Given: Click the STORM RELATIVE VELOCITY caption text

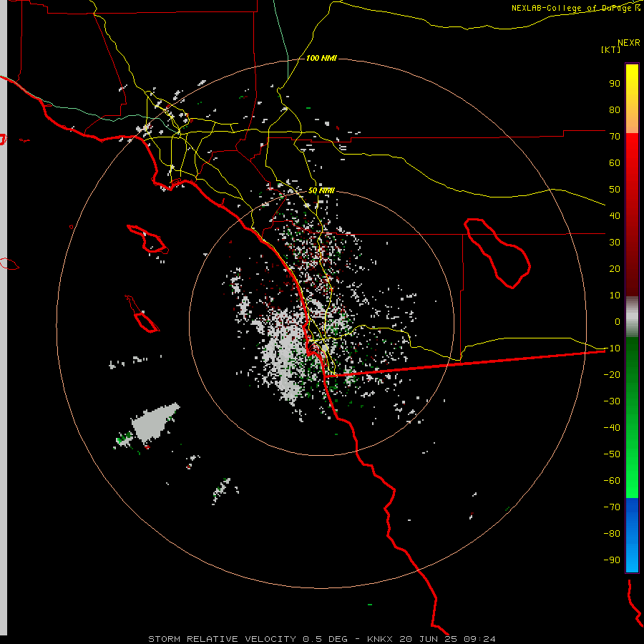Looking at the screenshot, I should pos(223,639).
